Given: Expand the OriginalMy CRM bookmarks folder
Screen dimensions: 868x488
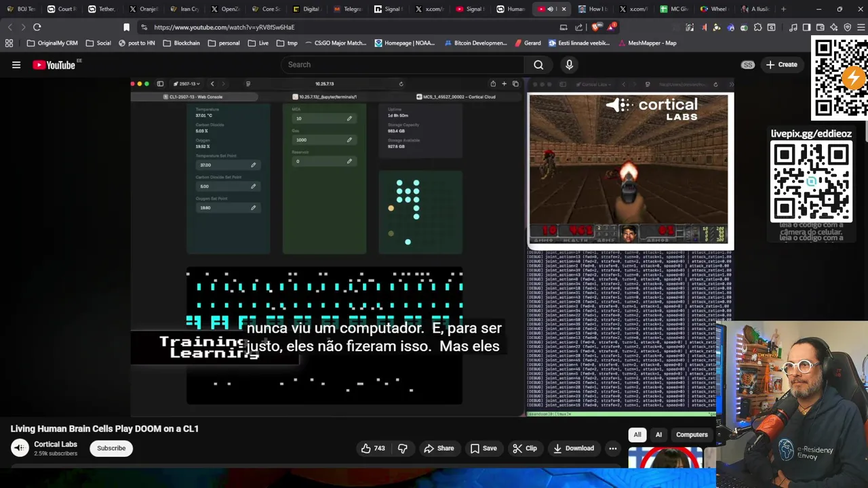Looking at the screenshot, I should 52,43.
